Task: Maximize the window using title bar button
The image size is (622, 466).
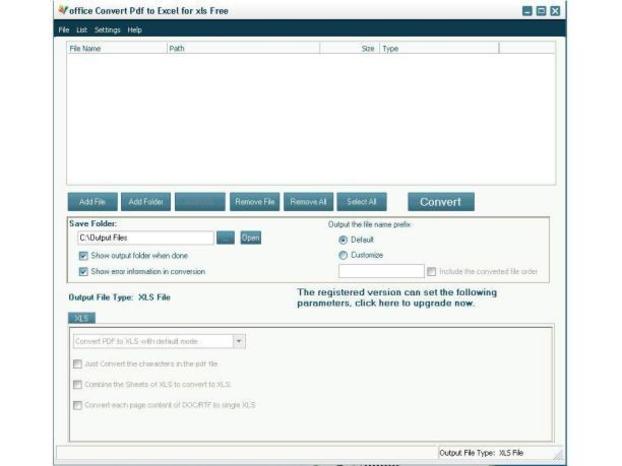Action: pyautogui.click(x=541, y=11)
